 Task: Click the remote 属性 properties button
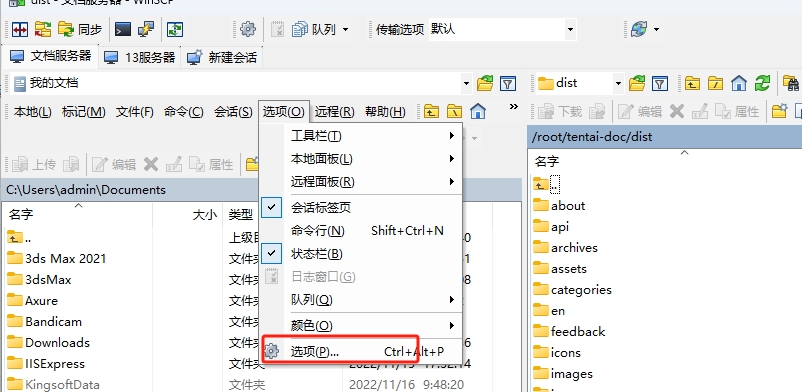point(737,111)
